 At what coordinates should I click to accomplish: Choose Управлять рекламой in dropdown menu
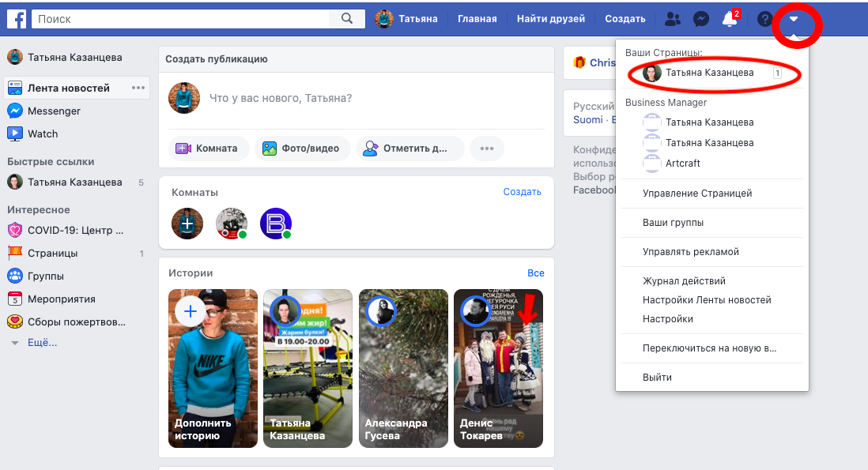click(690, 252)
